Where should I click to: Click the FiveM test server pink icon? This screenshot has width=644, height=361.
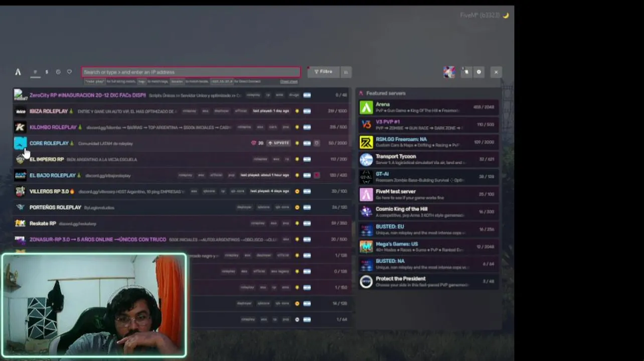(366, 195)
